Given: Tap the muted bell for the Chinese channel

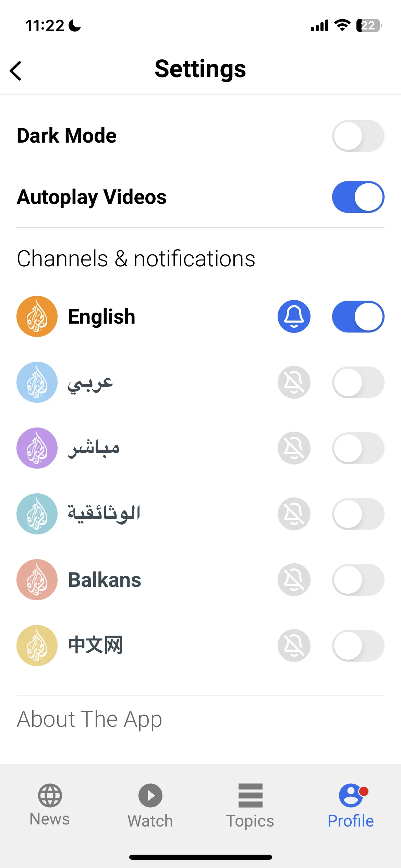Looking at the screenshot, I should pos(294,646).
